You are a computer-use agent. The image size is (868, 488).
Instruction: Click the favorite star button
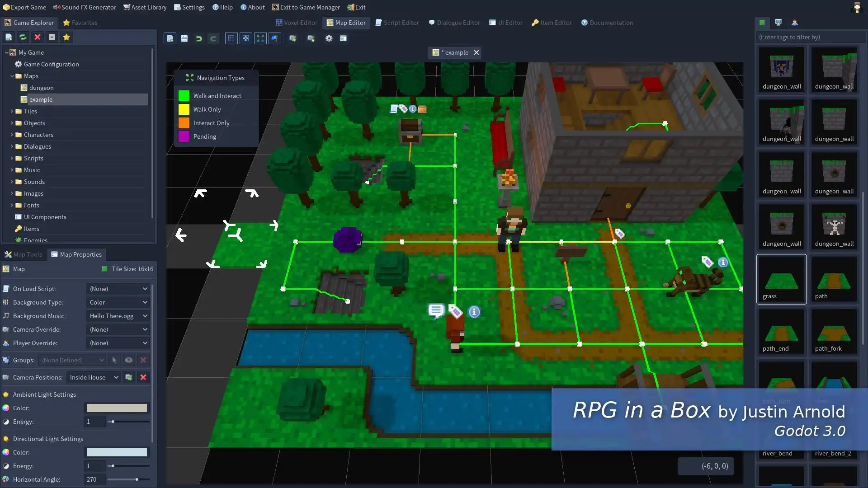66,37
